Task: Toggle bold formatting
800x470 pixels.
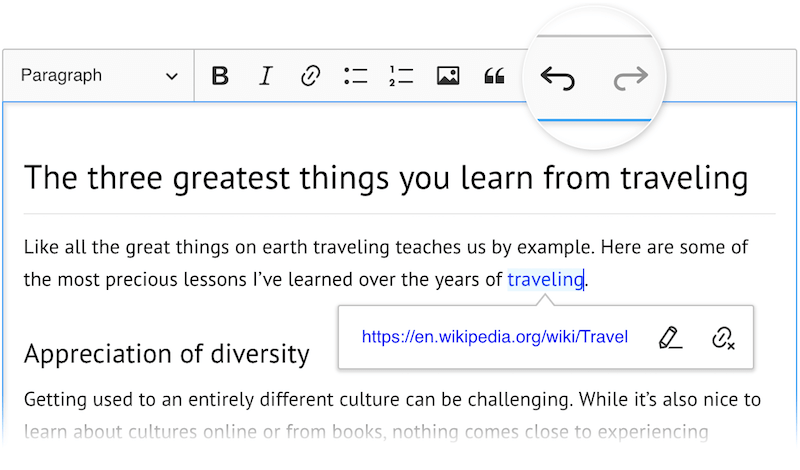Action: (x=220, y=76)
